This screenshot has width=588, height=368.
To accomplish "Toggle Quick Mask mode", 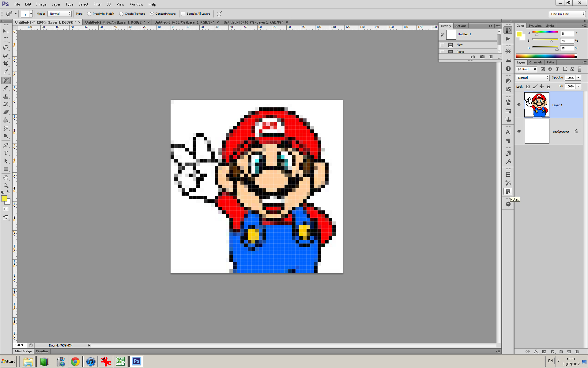I will pyautogui.click(x=6, y=209).
